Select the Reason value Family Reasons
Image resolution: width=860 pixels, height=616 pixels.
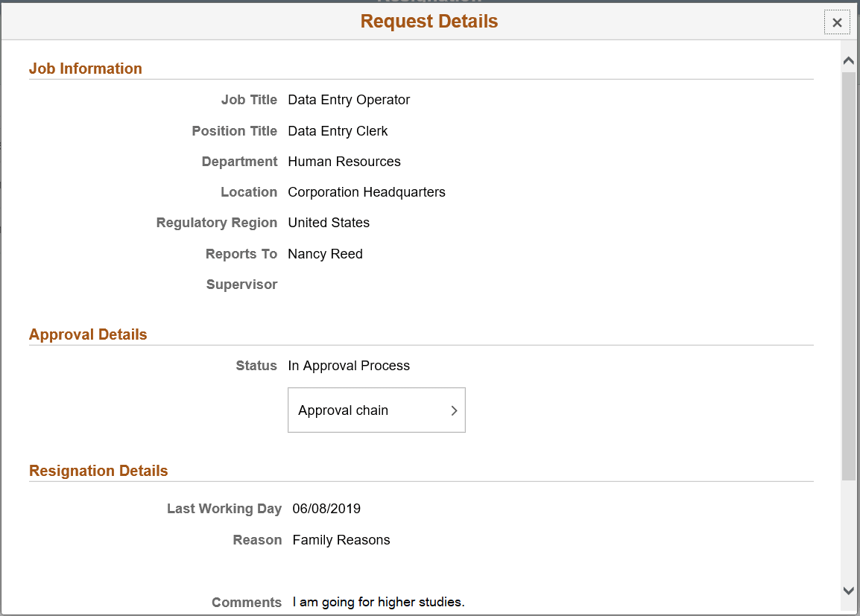point(341,539)
